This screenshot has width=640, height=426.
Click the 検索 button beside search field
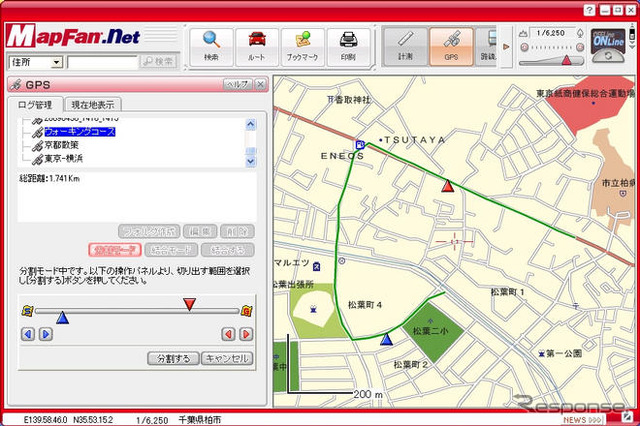(159, 62)
